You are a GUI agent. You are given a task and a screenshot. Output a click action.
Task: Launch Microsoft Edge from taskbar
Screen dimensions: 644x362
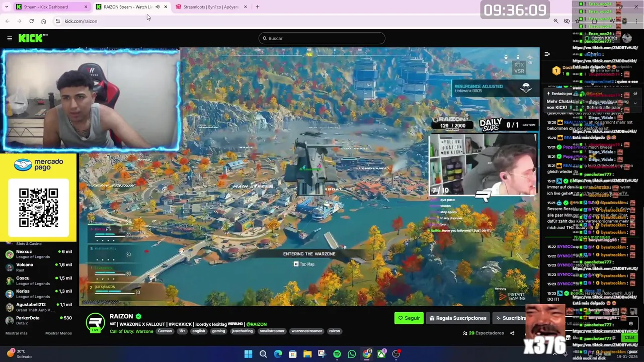tap(278, 354)
